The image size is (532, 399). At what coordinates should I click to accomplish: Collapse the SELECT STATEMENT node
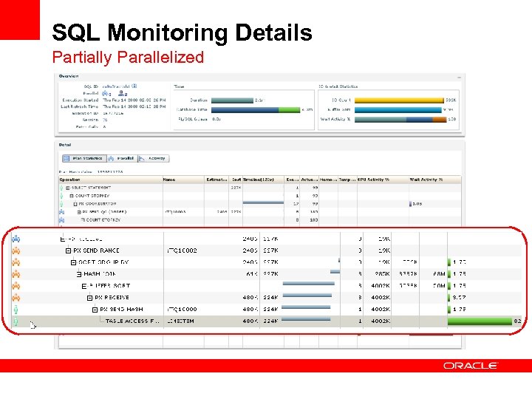(68, 188)
